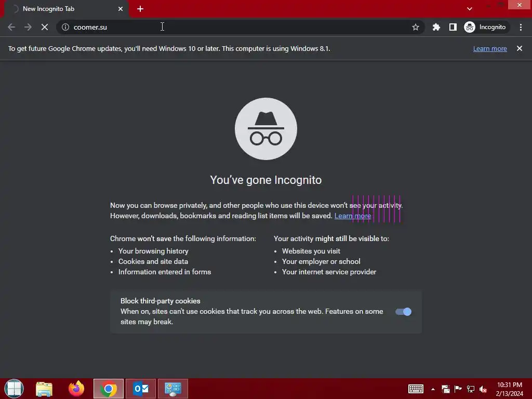View site information icon in address bar
Viewport: 532px width, 399px height.
tap(65, 27)
